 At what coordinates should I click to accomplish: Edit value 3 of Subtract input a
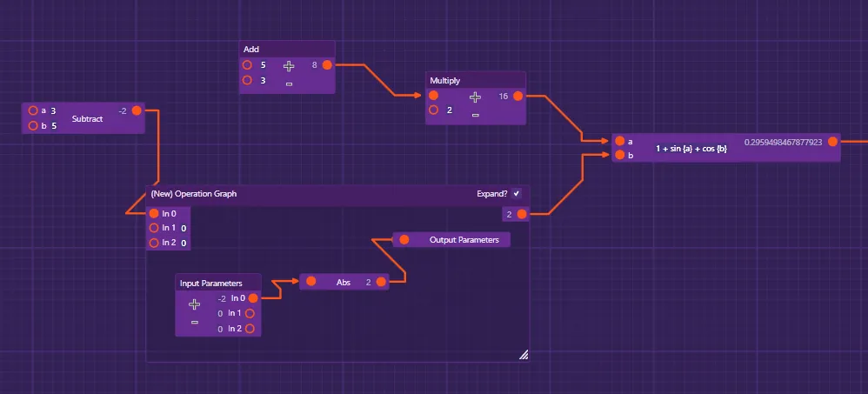(x=53, y=110)
